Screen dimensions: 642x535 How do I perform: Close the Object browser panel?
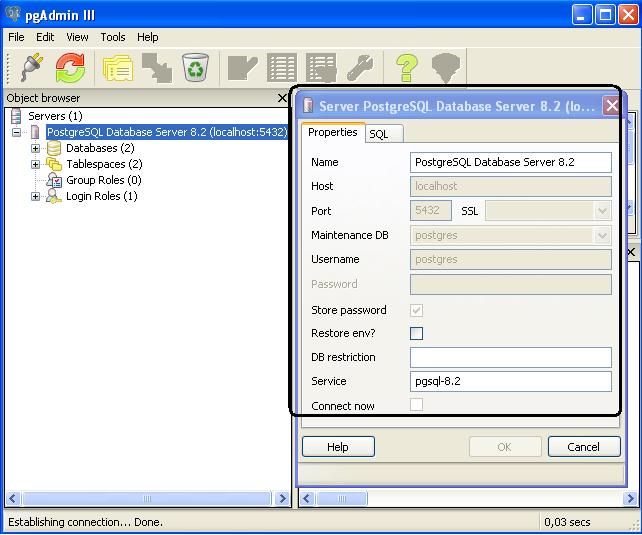282,98
